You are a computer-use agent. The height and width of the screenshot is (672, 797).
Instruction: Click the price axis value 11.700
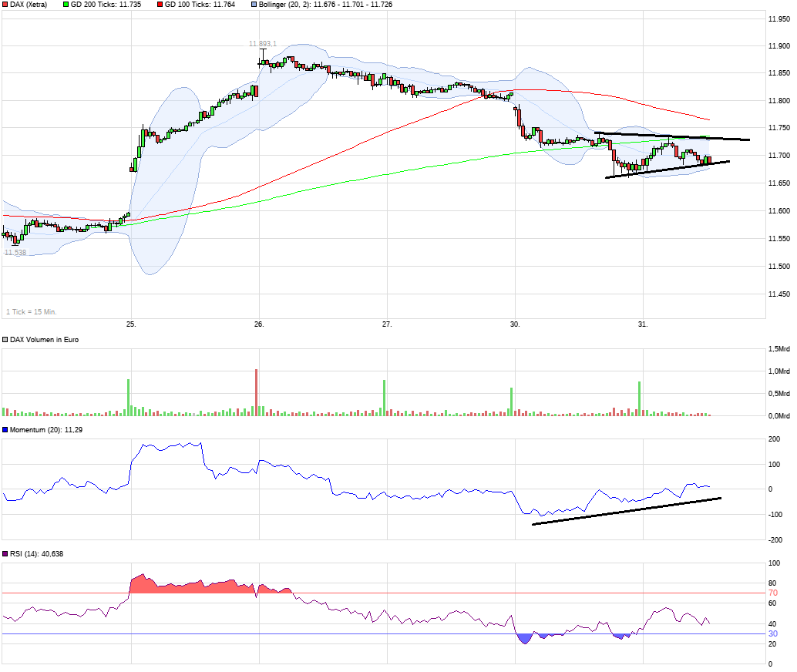point(779,156)
